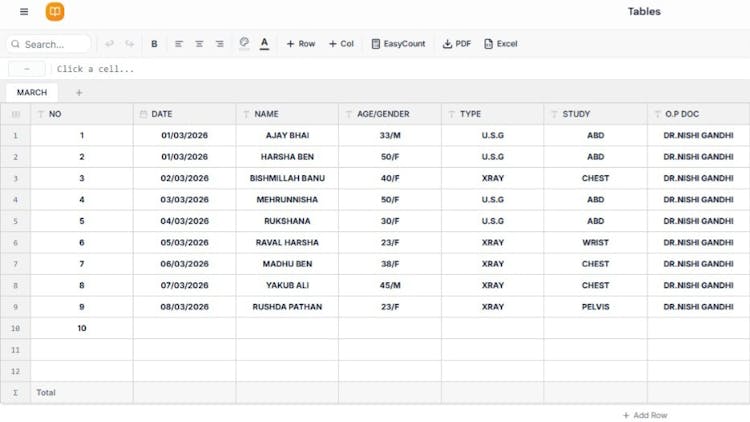Export the table as PDF
Viewport: 750px width, 422px height.
[x=457, y=44]
